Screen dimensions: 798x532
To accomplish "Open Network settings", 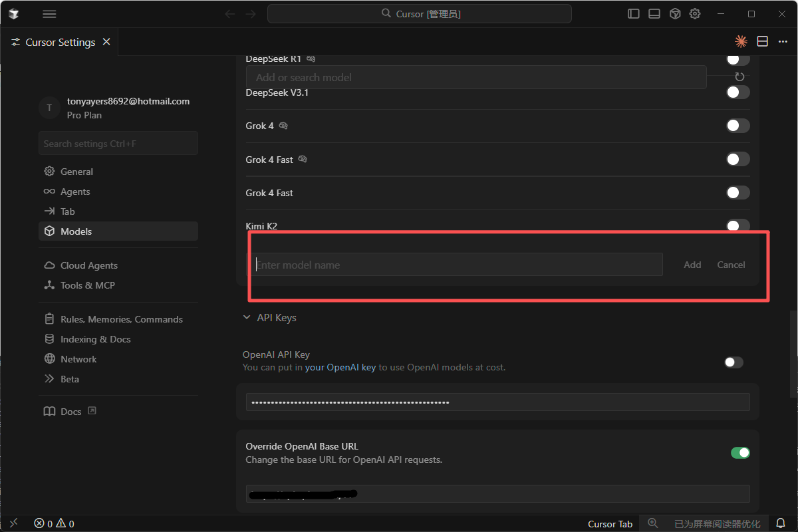I will click(118, 359).
